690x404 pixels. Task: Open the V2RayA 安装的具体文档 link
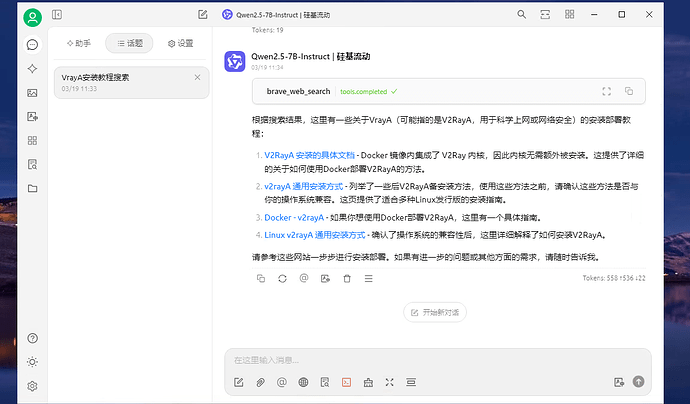(309, 155)
